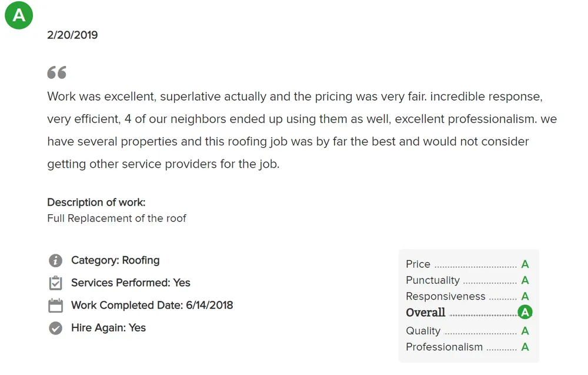Click the Quality rating row label
The image size is (588, 375).
pyautogui.click(x=423, y=331)
